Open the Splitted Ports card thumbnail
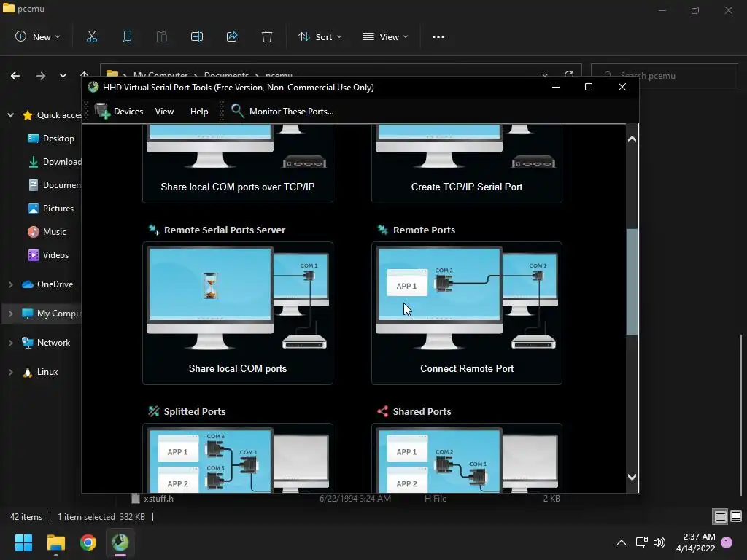The height and width of the screenshot is (560, 747). click(238, 459)
